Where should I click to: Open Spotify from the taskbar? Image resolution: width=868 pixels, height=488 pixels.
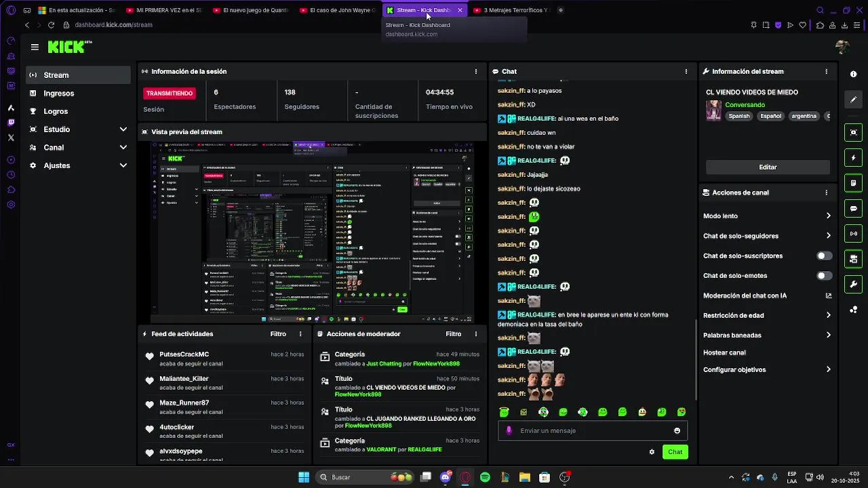(485, 477)
